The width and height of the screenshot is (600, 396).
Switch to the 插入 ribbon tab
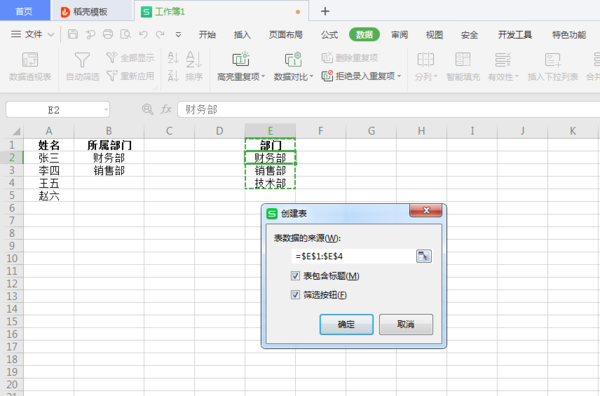[242, 35]
